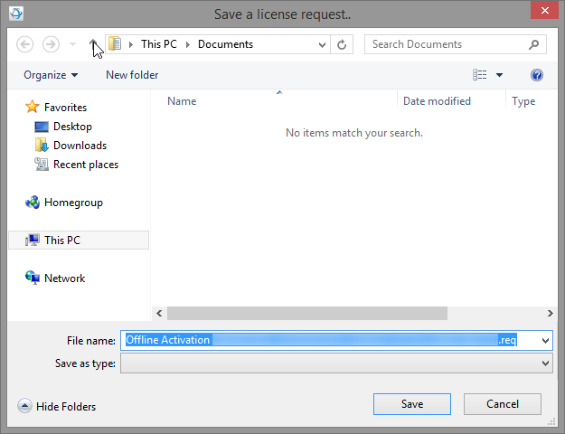
Task: Expand the address bar path dropdown
Action: pyautogui.click(x=322, y=45)
